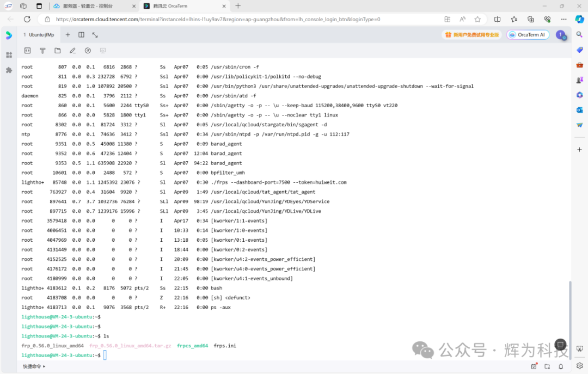The image size is (588, 374).
Task: Open OrcaTerm settings gear at bottom right
Action: tap(579, 366)
